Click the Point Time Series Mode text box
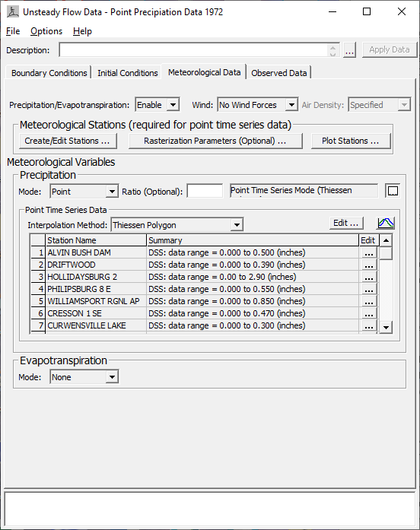The width and height of the screenshot is (420, 530). pos(304,191)
